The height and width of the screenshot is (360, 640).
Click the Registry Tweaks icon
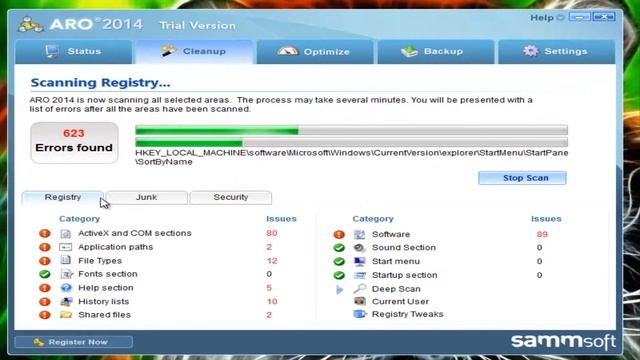point(360,314)
